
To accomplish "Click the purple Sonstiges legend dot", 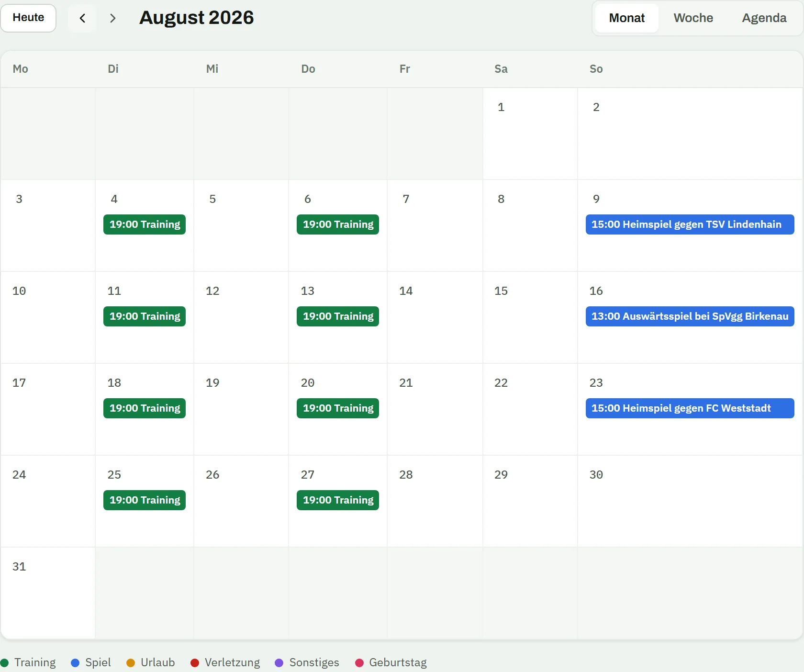I will 279,663.
